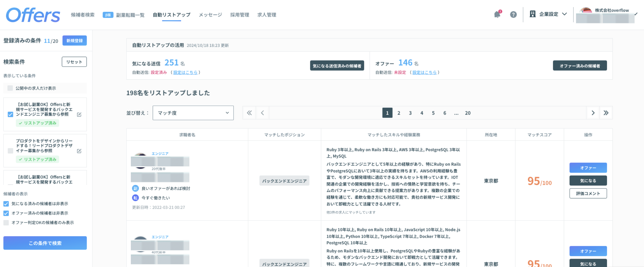Image resolution: width=644 pixels, height=267 pixels.
Task: Go to page 4
Action: 422,113
